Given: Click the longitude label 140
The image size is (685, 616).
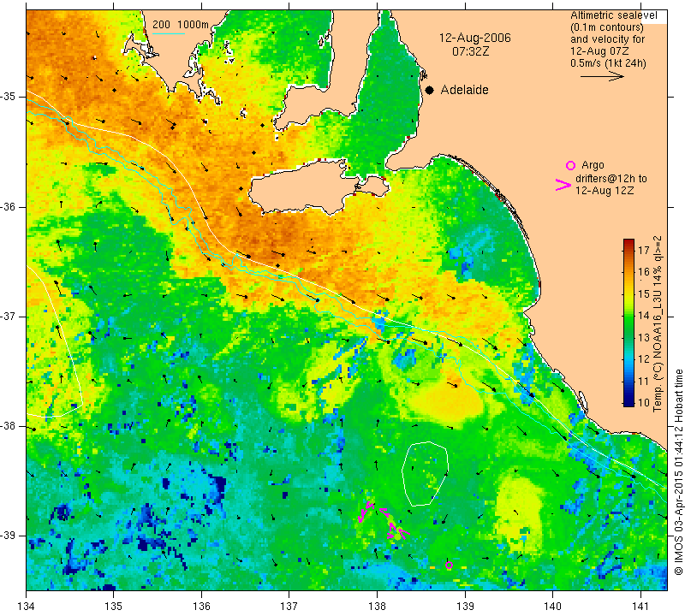Looking at the screenshot, I should pos(552,607).
